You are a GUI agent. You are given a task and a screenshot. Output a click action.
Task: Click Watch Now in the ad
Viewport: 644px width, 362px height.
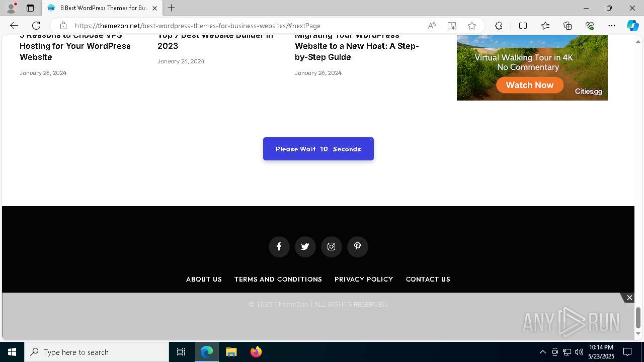point(530,85)
